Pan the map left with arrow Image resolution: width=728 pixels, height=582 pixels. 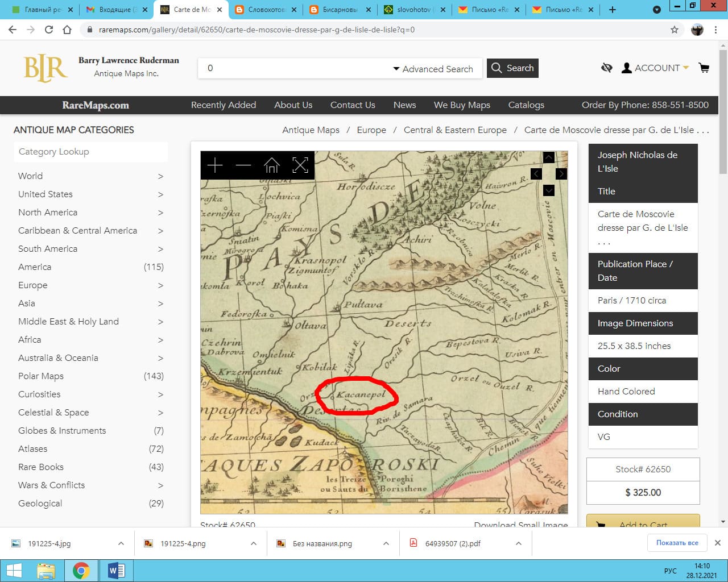click(536, 174)
